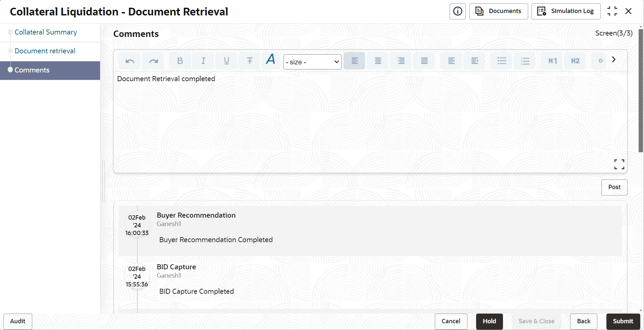Insert a numbered list
The image size is (644, 330).
525,61
